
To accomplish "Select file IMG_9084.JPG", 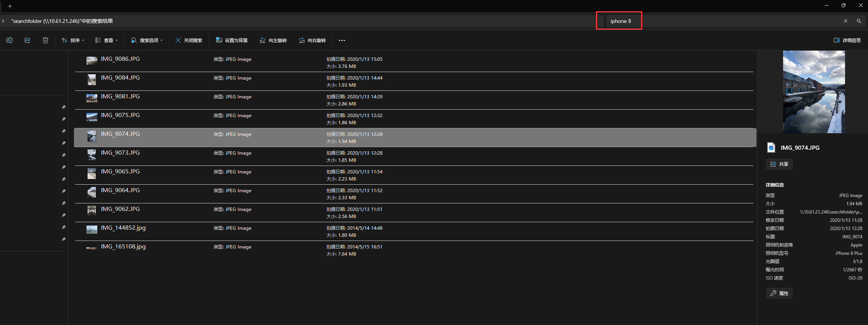I will (414, 81).
